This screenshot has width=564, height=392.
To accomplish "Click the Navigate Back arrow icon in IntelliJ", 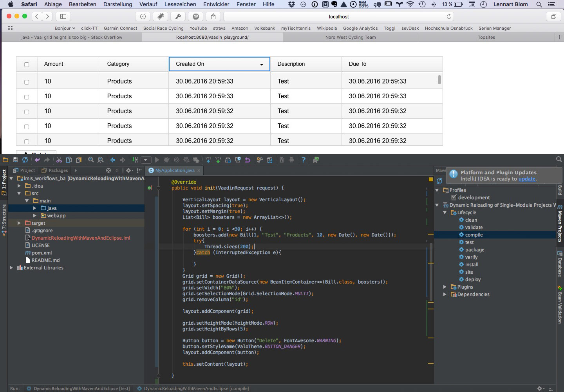I will tap(113, 160).
